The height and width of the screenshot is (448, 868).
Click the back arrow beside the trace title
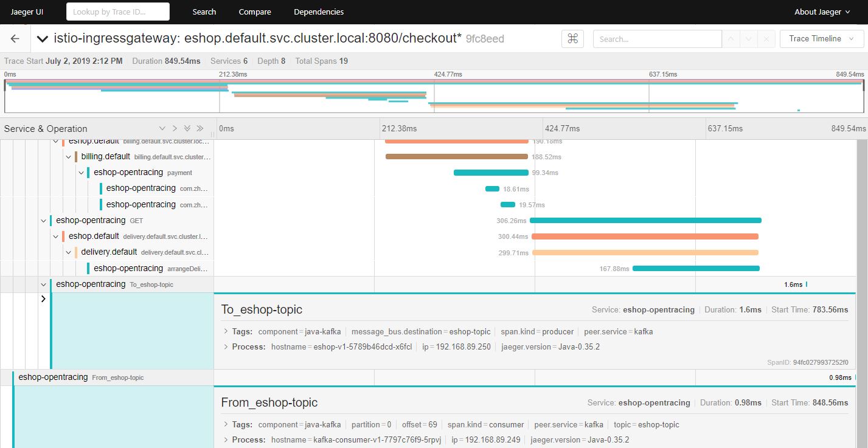[x=15, y=39]
